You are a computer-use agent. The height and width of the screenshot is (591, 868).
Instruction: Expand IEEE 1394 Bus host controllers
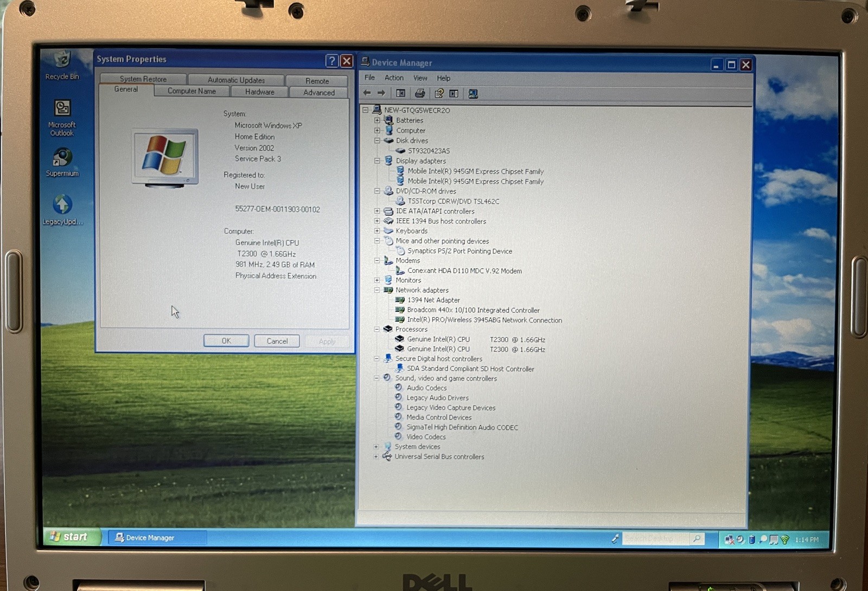click(x=377, y=221)
